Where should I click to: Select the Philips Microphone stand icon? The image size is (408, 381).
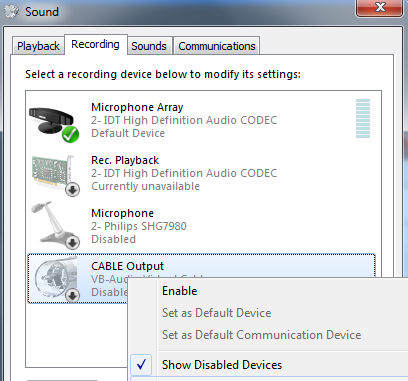55,225
